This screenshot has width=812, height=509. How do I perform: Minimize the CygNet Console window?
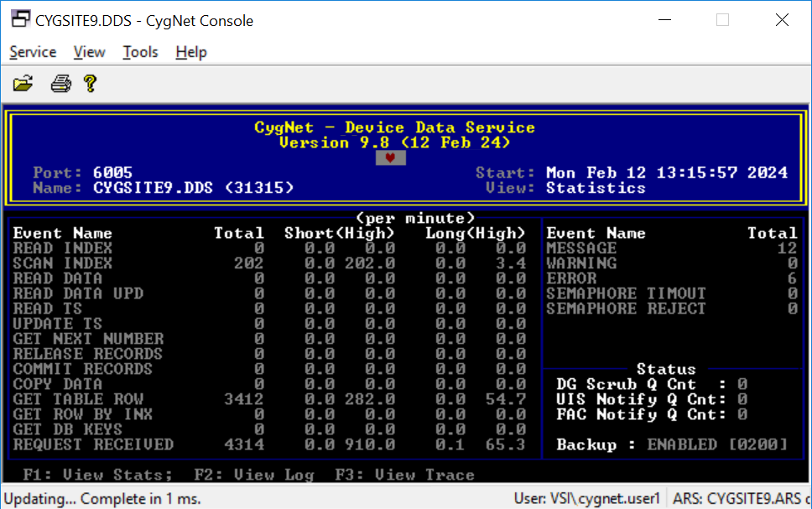click(x=664, y=20)
